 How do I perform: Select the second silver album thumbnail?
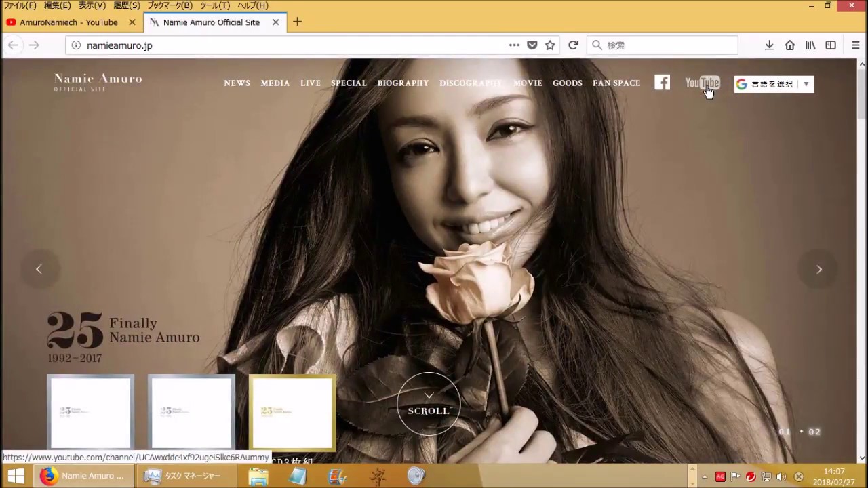tap(191, 412)
